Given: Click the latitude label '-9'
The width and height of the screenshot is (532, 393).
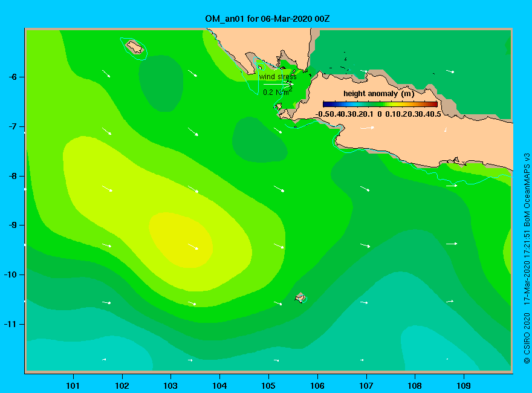Looking at the screenshot, I should pyautogui.click(x=13, y=226).
